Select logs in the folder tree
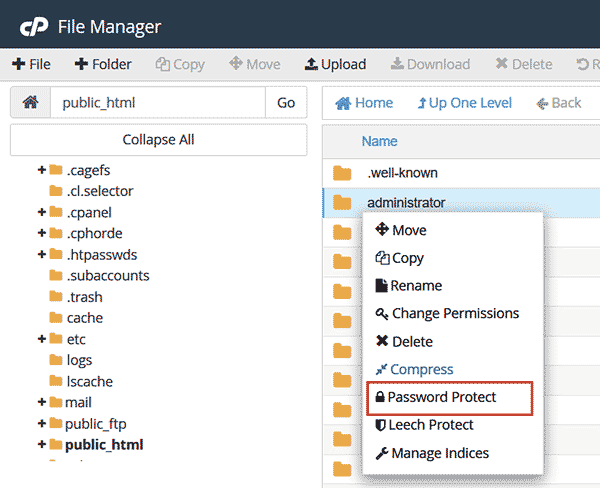The width and height of the screenshot is (600, 488). point(79,361)
